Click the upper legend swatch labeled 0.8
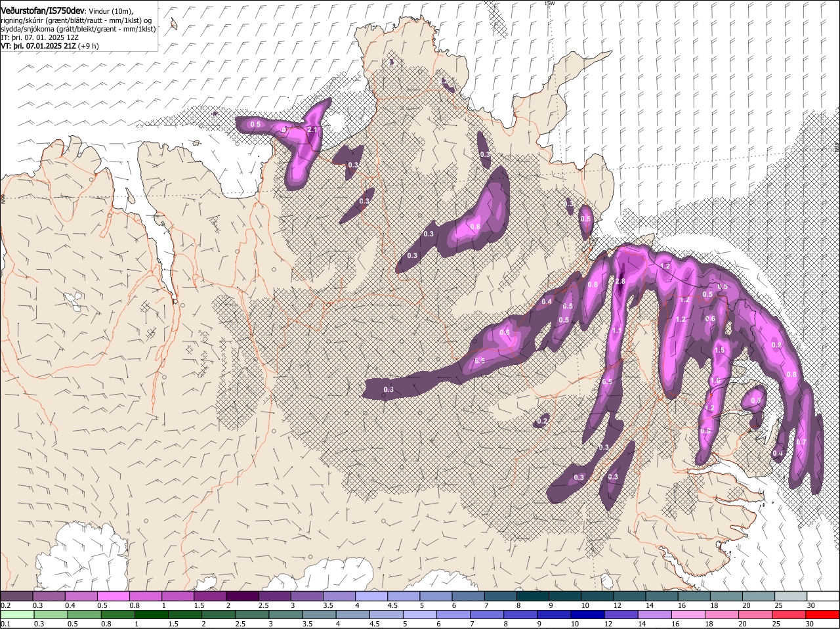This screenshot has height=629, width=840. pyautogui.click(x=145, y=596)
